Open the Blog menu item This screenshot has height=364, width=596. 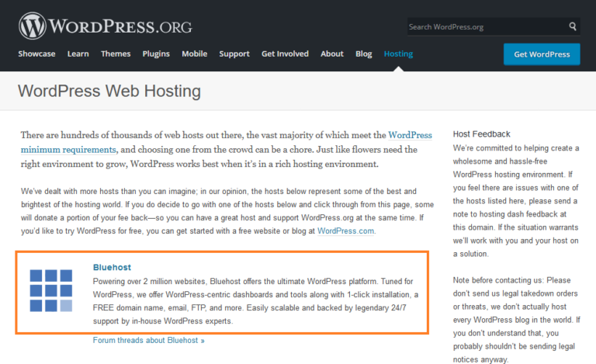point(363,54)
